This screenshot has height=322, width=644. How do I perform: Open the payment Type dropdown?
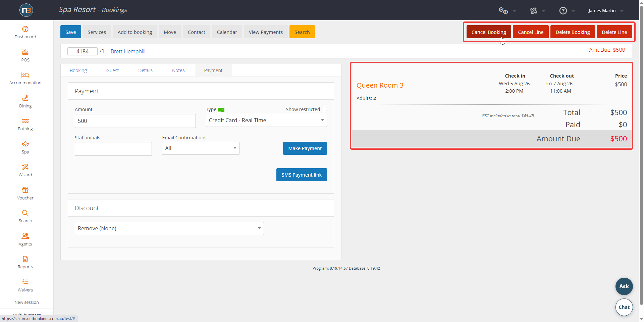click(266, 120)
